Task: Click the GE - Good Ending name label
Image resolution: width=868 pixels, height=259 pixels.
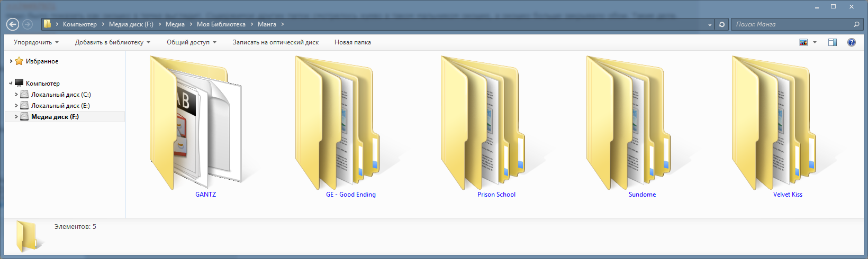Action: click(x=351, y=195)
